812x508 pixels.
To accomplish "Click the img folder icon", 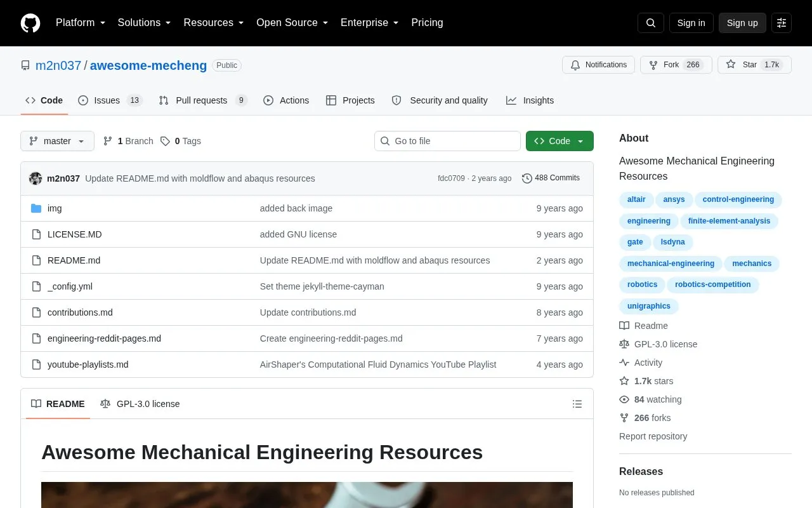I will tap(36, 208).
